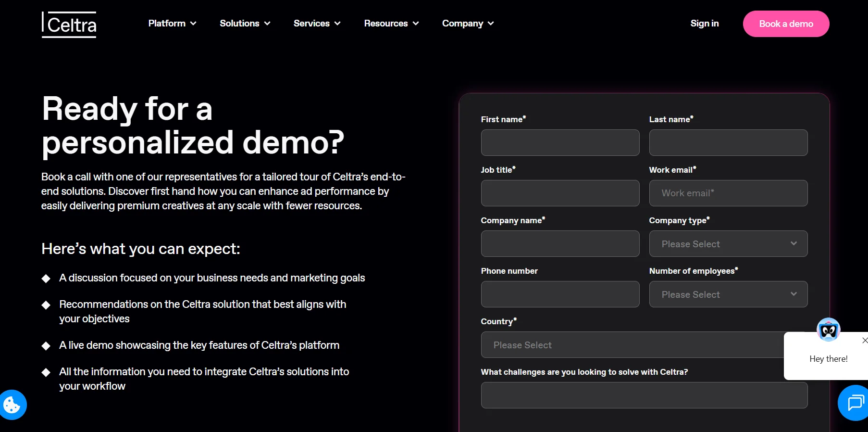The width and height of the screenshot is (868, 432).
Task: Click the challenges to solve text field
Action: [x=644, y=395]
